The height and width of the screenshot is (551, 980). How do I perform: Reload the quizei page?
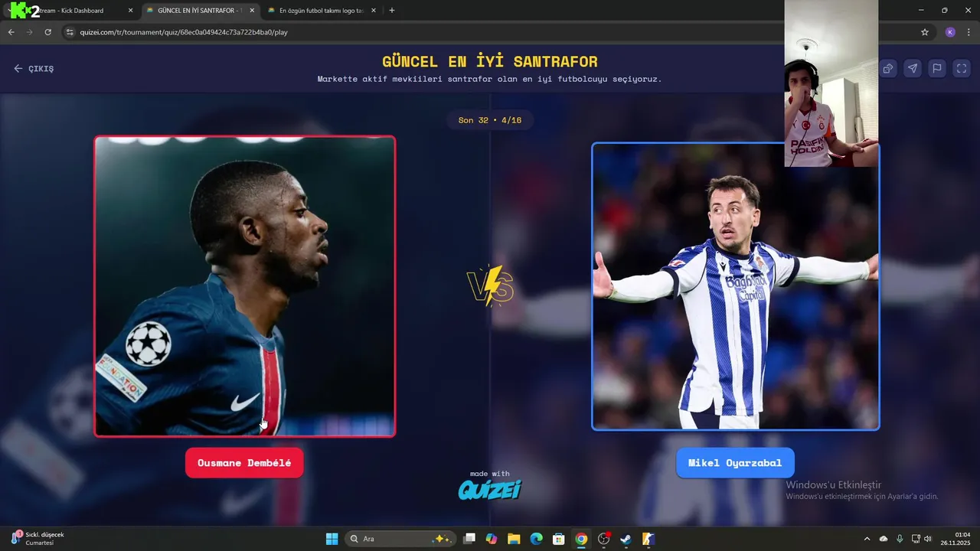tap(47, 32)
